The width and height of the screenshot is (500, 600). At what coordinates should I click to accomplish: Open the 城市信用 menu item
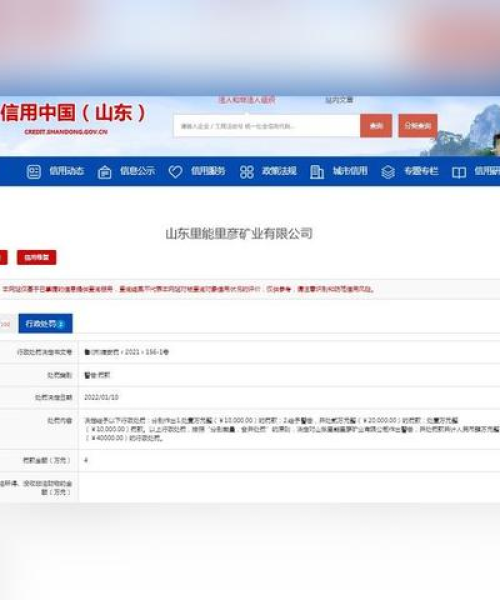click(350, 171)
